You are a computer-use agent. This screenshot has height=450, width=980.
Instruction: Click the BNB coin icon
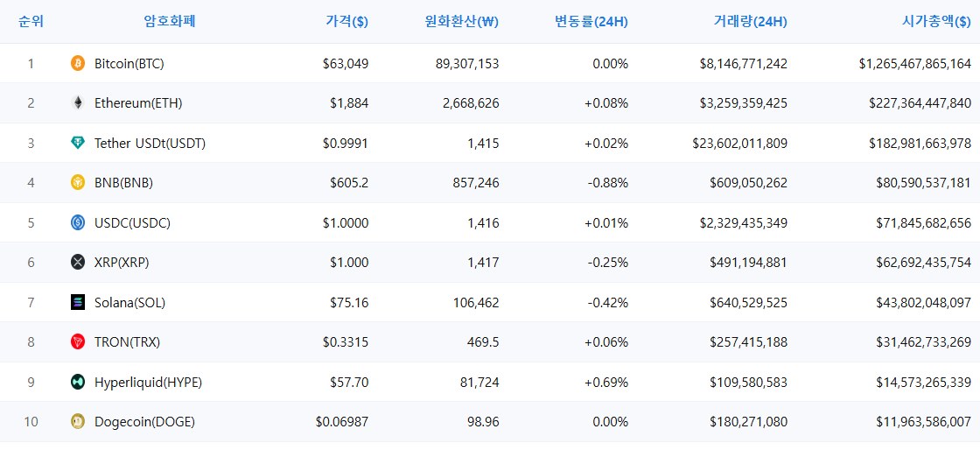(x=78, y=183)
